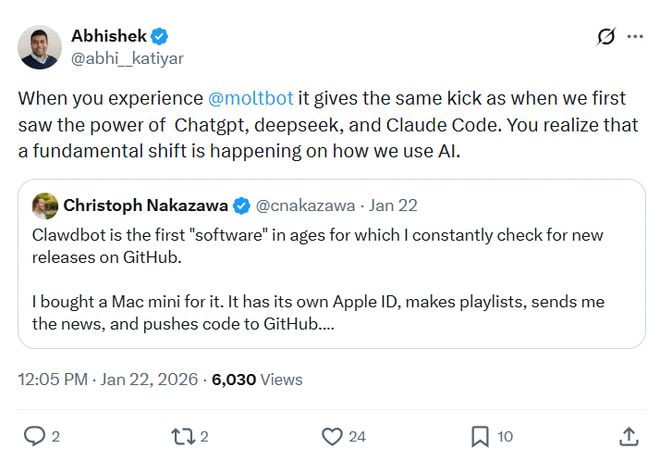Click Christoph Nakazawa's verified badge
This screenshot has height=461, width=660.
coord(242,206)
